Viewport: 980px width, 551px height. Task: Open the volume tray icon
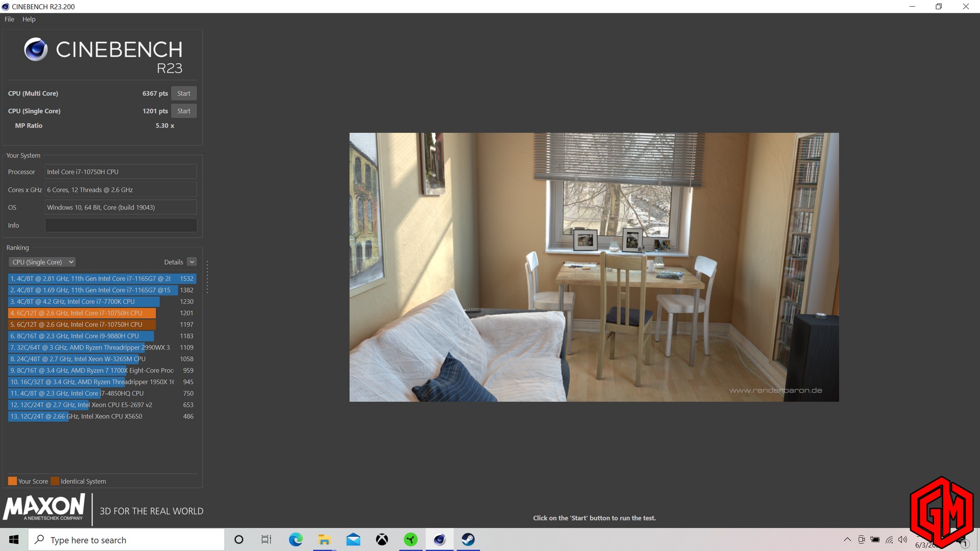click(x=902, y=540)
